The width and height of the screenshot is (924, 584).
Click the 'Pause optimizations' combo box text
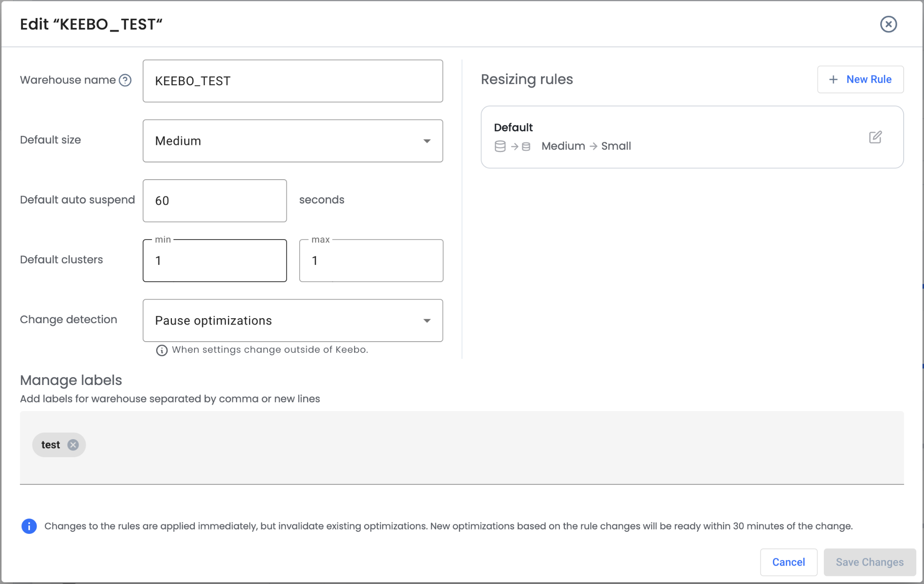[213, 321]
